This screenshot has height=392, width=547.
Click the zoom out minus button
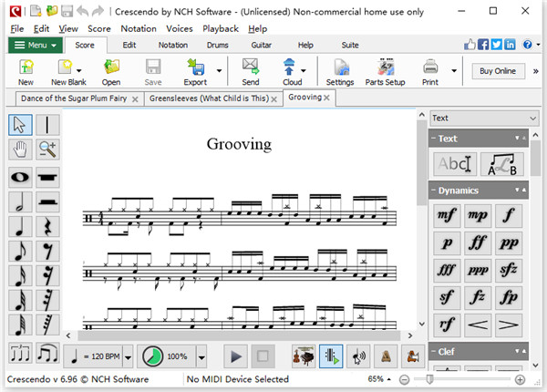click(x=404, y=379)
